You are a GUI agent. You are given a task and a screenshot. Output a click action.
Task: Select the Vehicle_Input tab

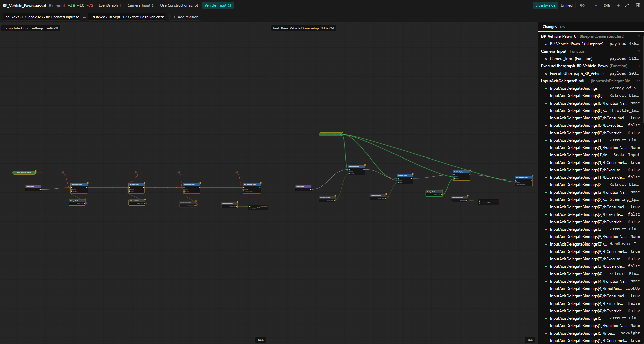(218, 5)
